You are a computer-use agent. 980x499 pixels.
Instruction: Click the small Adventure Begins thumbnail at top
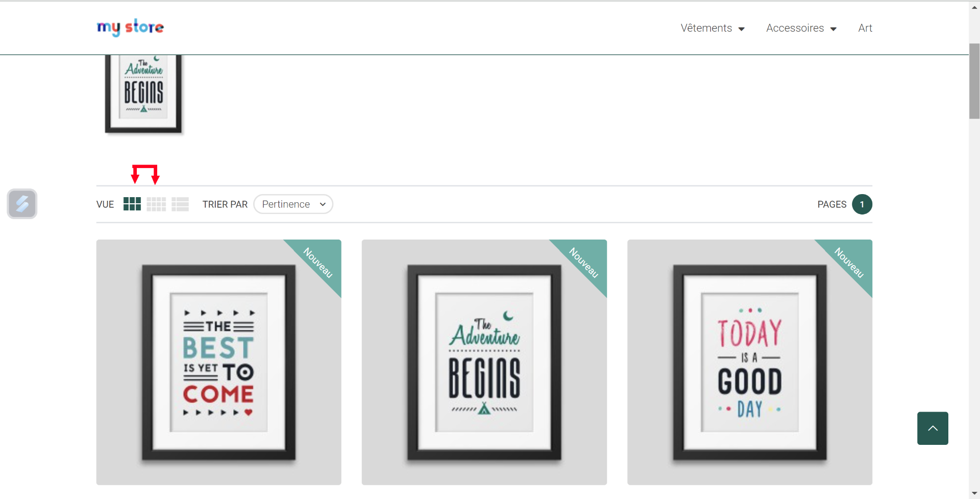143,94
